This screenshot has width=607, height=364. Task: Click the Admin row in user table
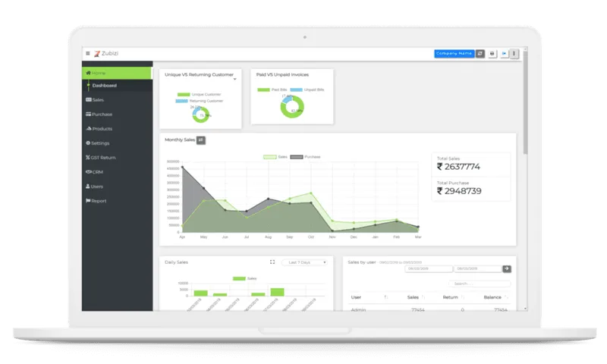pos(429,309)
